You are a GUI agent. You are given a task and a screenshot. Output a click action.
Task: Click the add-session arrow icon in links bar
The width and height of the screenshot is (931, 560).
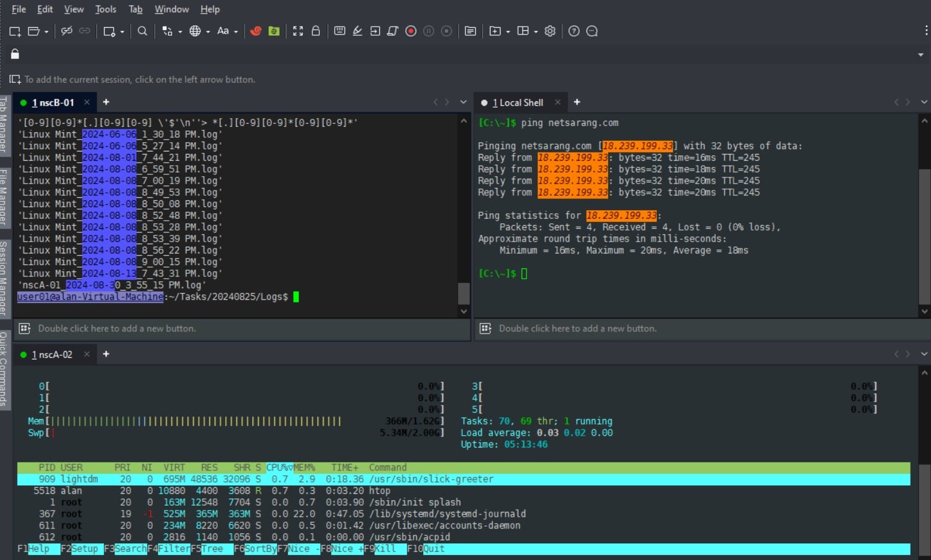(x=15, y=79)
